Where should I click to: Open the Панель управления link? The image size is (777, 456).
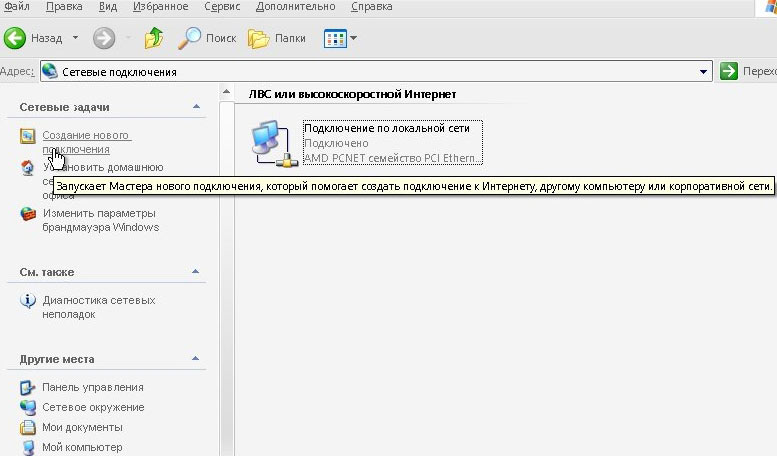92,387
